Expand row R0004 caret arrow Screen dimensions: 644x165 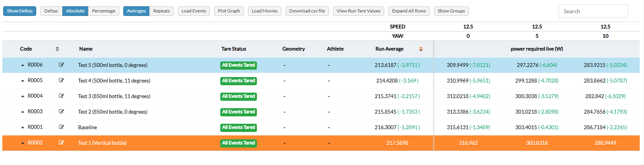(23, 97)
